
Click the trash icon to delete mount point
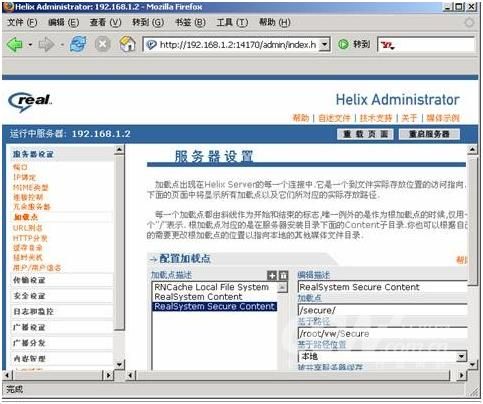coord(283,275)
